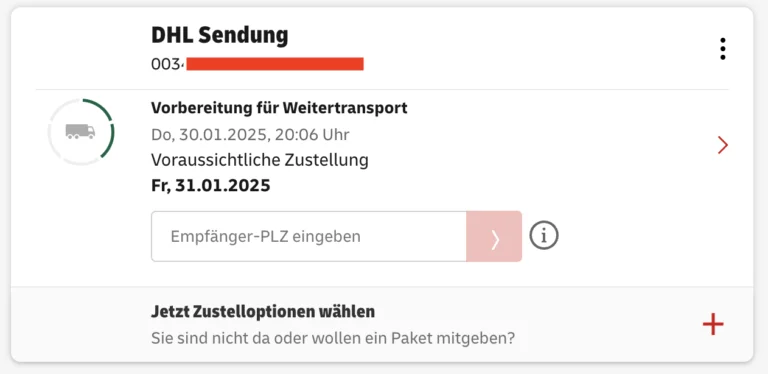Click the white chevron in pink submit button
The image size is (768, 374).
pyautogui.click(x=495, y=239)
